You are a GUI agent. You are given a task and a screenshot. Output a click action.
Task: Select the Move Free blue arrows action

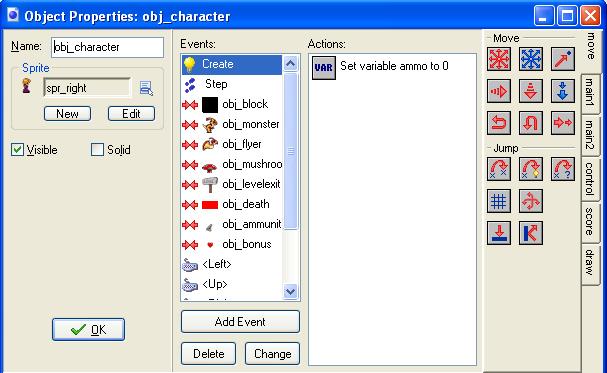pyautogui.click(x=531, y=59)
